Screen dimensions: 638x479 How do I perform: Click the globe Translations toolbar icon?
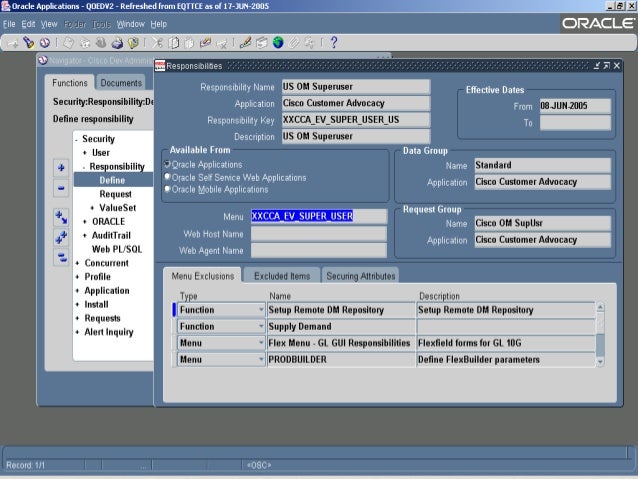pyautogui.click(x=277, y=42)
